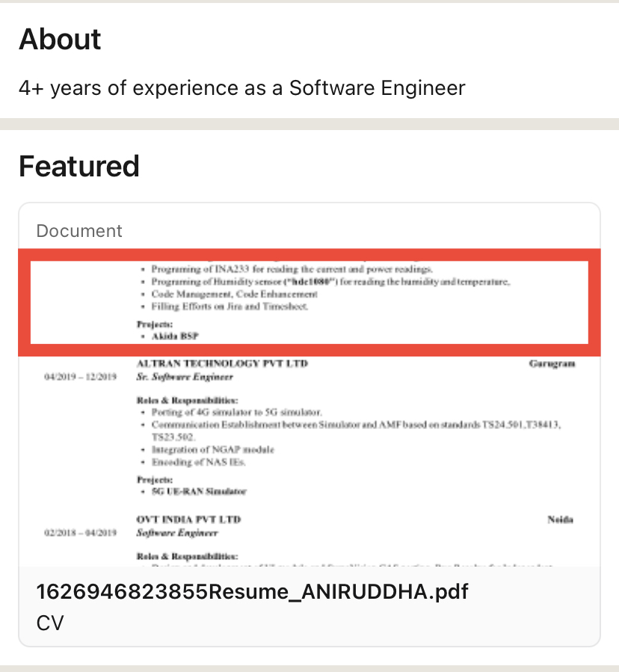Click the 02/2018 – 04/2019 date range
This screenshot has width=619, height=672.
pyautogui.click(x=80, y=533)
